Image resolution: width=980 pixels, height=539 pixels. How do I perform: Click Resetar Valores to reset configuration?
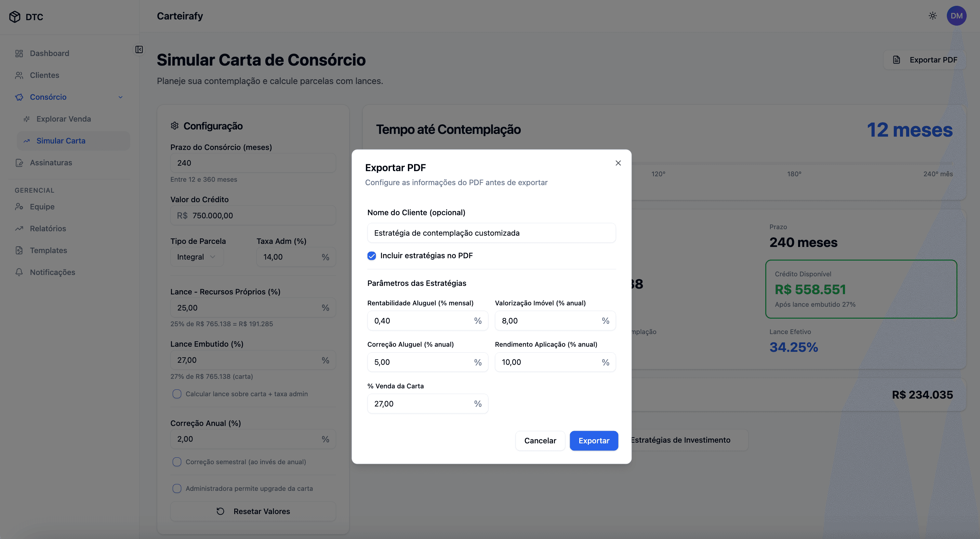point(253,511)
